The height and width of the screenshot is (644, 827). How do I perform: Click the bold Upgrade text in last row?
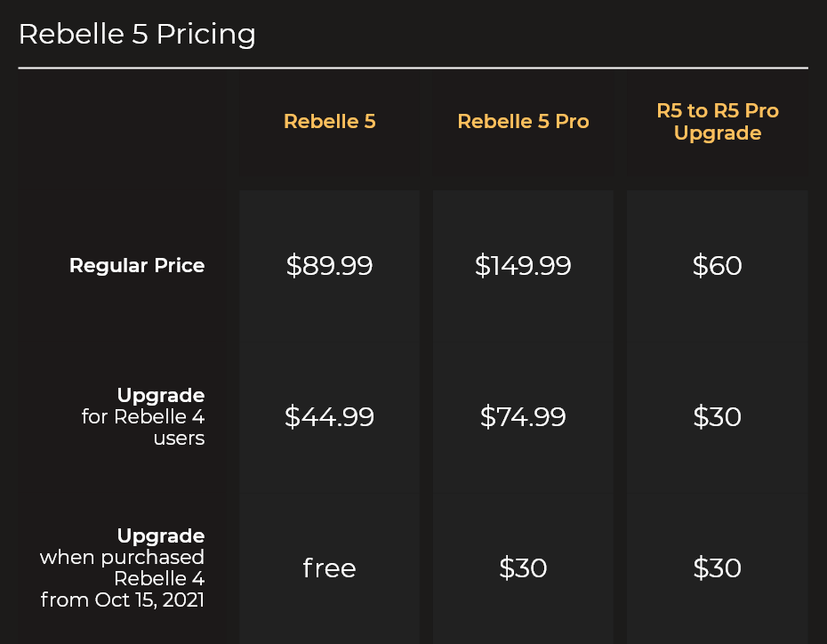161,535
